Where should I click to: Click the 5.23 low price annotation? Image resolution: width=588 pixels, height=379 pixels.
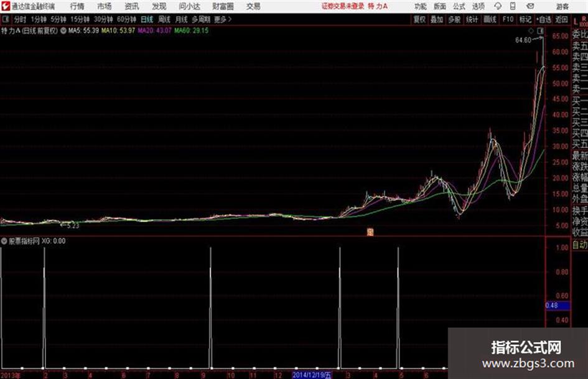(x=73, y=225)
